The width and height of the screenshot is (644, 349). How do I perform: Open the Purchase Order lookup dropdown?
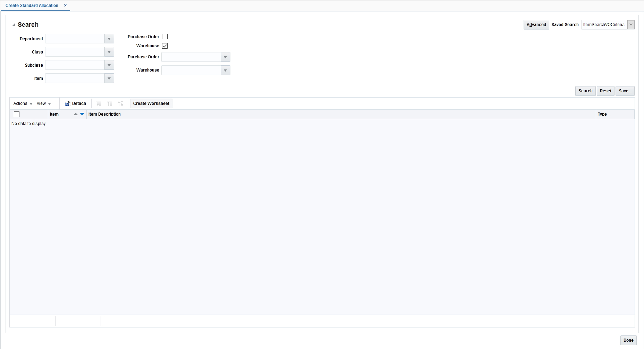(x=225, y=57)
